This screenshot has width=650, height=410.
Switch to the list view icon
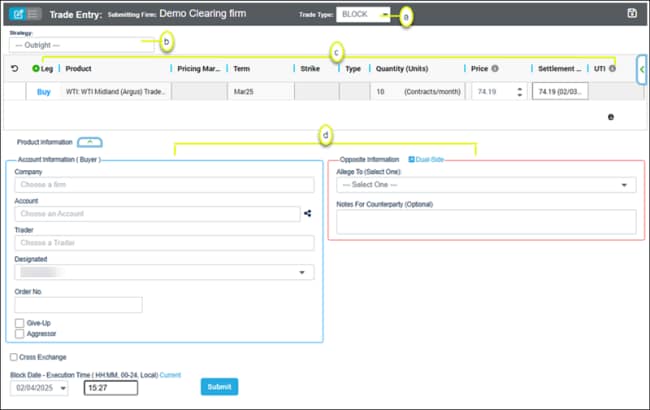(34, 13)
